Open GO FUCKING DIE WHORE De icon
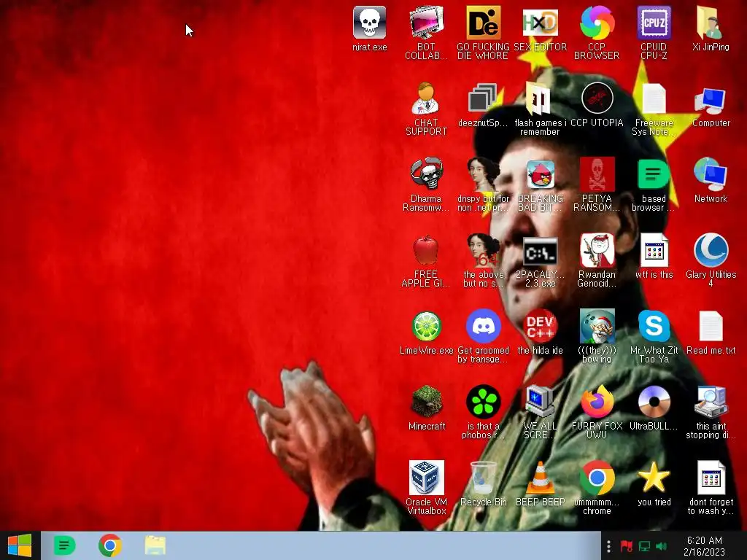This screenshot has width=747, height=560. (483, 23)
